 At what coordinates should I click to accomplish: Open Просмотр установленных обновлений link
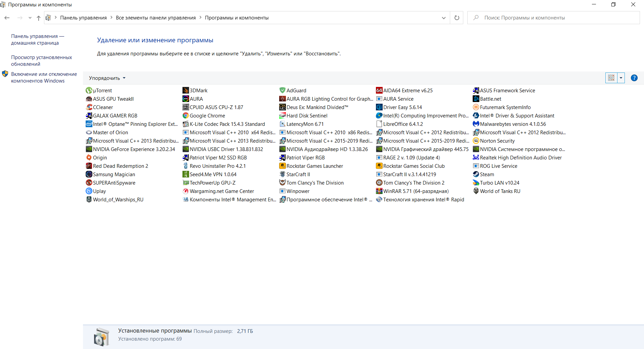tap(42, 61)
